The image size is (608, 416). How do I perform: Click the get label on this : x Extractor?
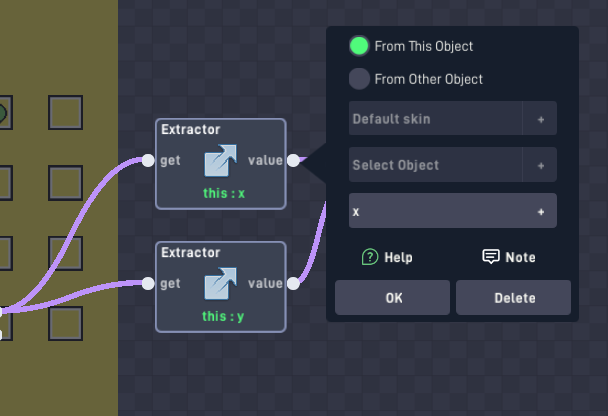point(170,161)
